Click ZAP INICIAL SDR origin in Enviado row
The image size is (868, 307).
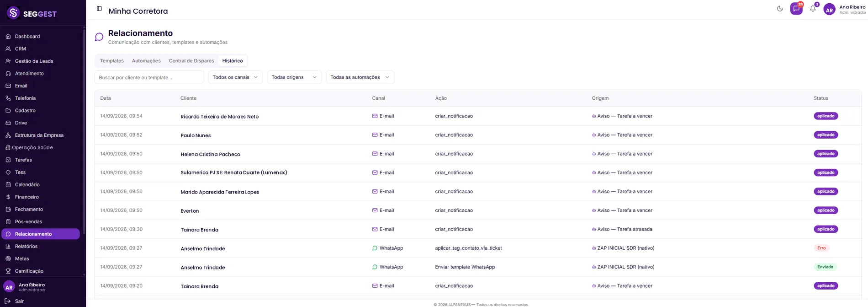click(x=623, y=267)
